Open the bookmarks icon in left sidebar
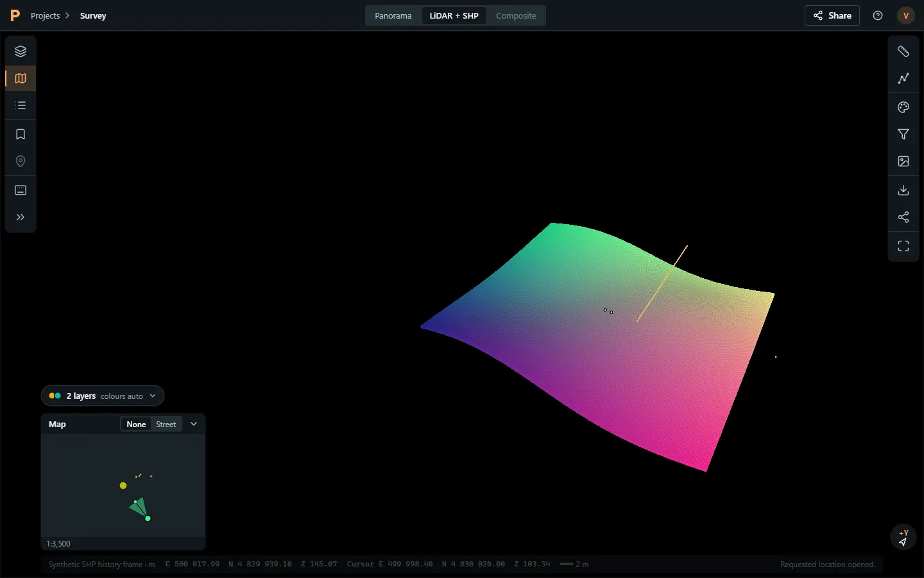Screen dimensions: 924x578 point(21,134)
